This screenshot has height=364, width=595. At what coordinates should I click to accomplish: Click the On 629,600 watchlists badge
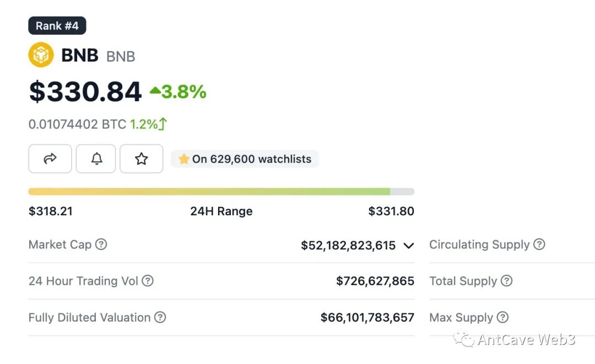(245, 159)
